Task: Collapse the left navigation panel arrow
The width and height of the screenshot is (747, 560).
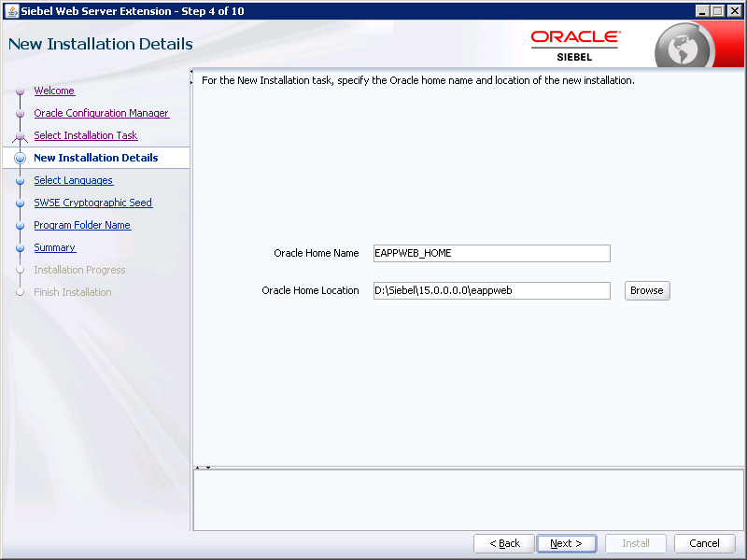Action: click(x=191, y=72)
